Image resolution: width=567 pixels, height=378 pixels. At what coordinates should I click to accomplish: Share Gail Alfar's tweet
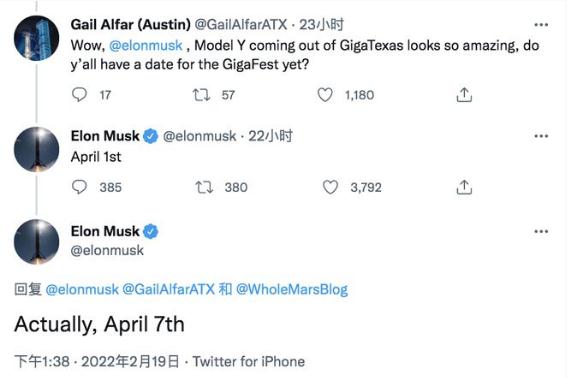pos(464,95)
